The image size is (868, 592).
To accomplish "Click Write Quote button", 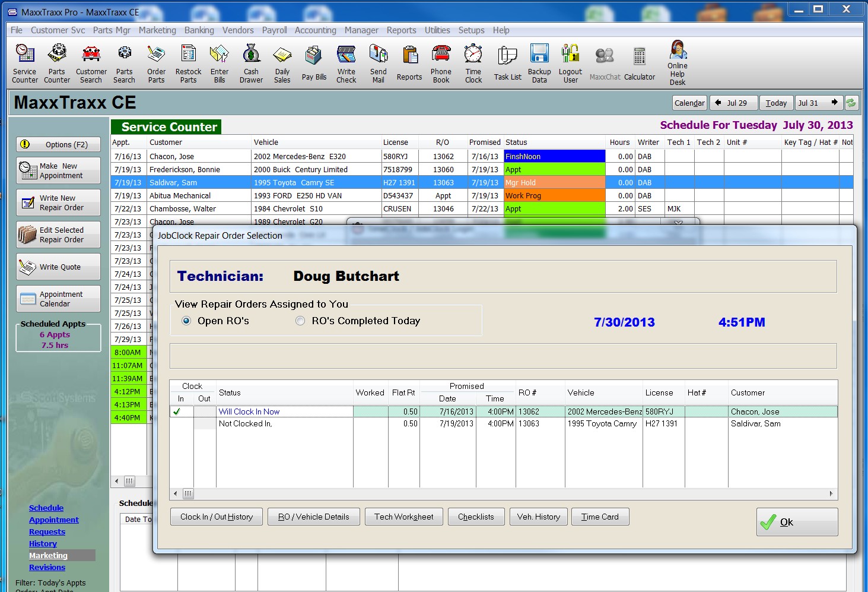I will pyautogui.click(x=58, y=267).
